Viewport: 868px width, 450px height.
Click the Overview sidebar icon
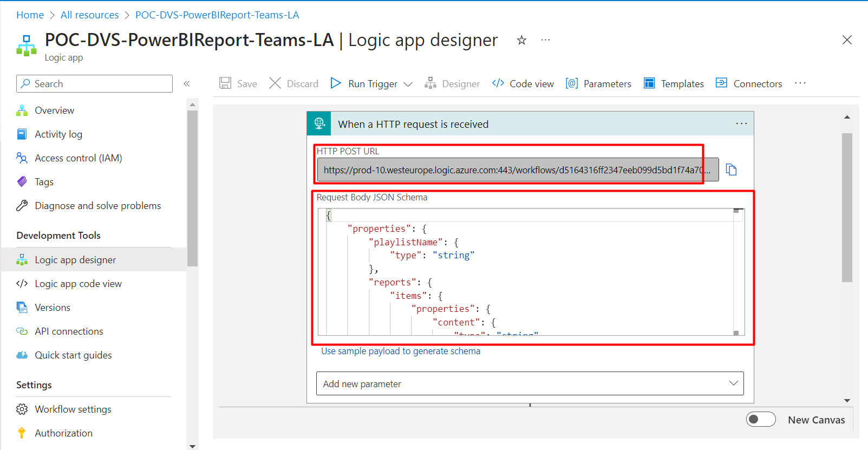(22, 110)
